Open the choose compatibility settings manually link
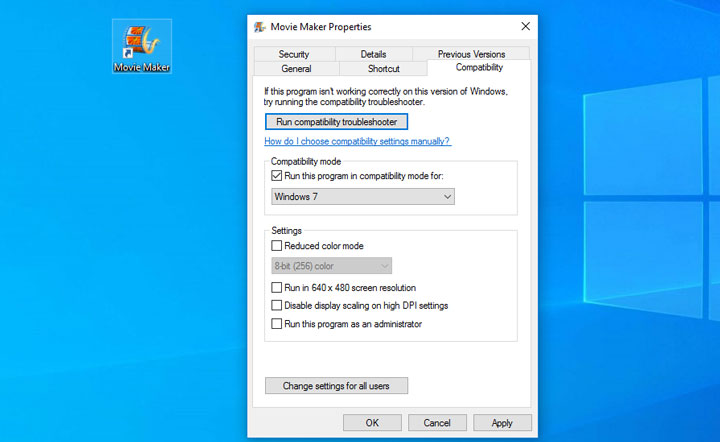 357,141
